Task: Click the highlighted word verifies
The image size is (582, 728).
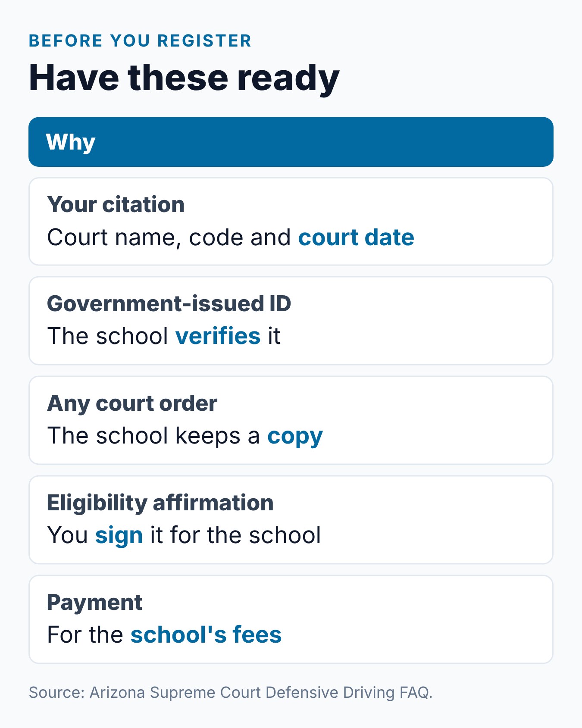Action: tap(218, 336)
